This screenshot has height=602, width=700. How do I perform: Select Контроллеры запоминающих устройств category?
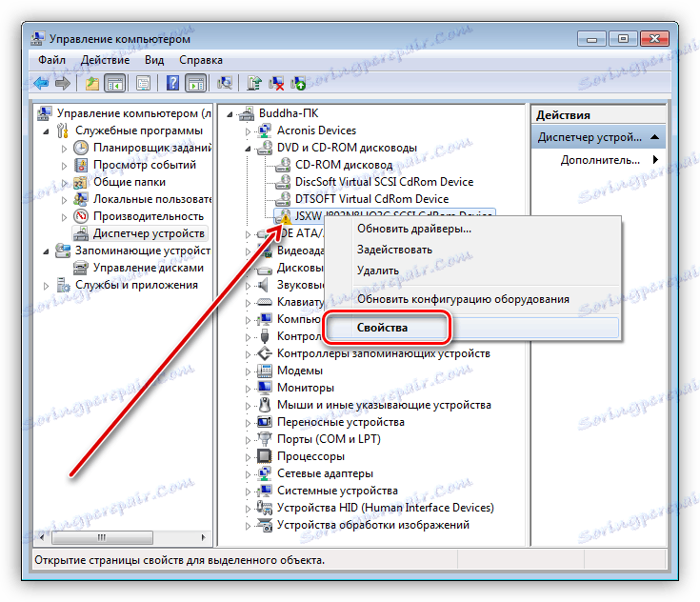pyautogui.click(x=384, y=353)
